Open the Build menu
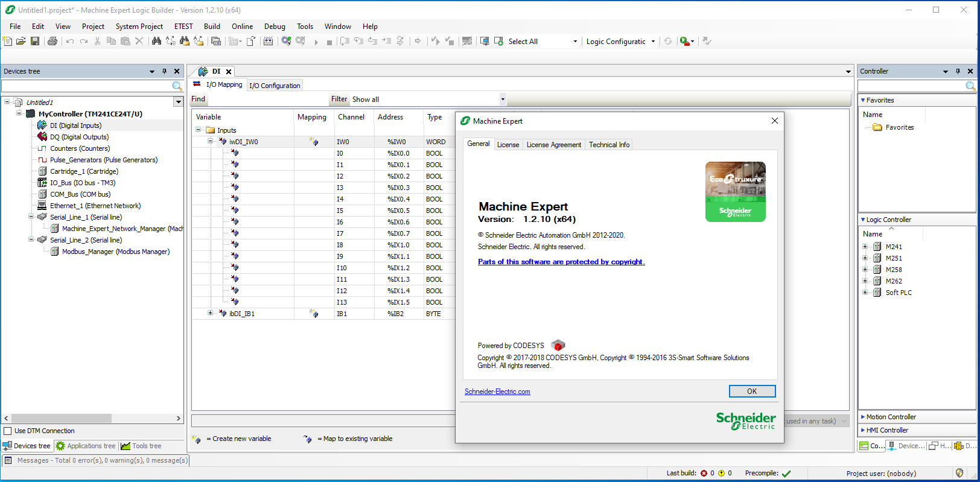 212,27
